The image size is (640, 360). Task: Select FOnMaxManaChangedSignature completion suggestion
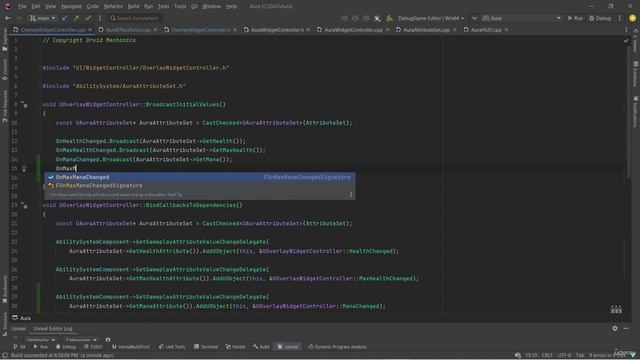click(200, 186)
